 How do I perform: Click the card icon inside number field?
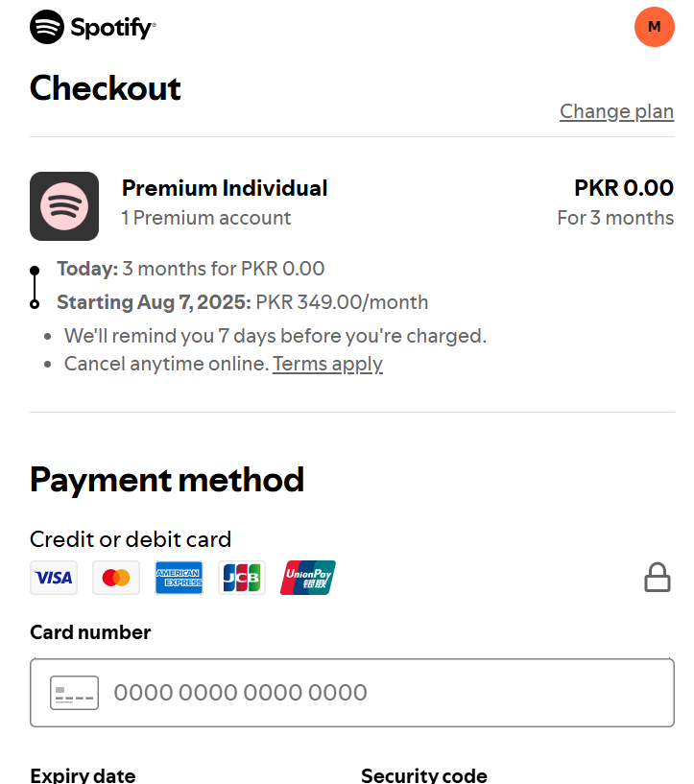coord(74,693)
